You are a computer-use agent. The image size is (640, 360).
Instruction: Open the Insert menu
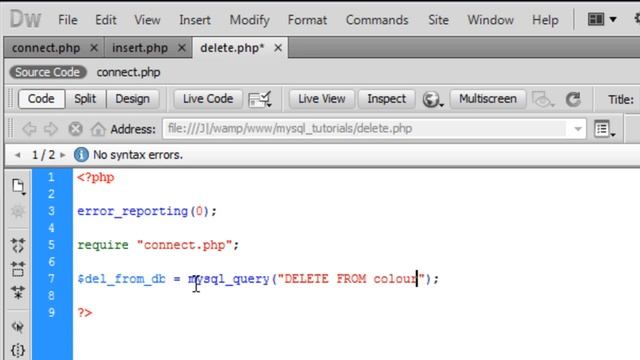click(195, 20)
